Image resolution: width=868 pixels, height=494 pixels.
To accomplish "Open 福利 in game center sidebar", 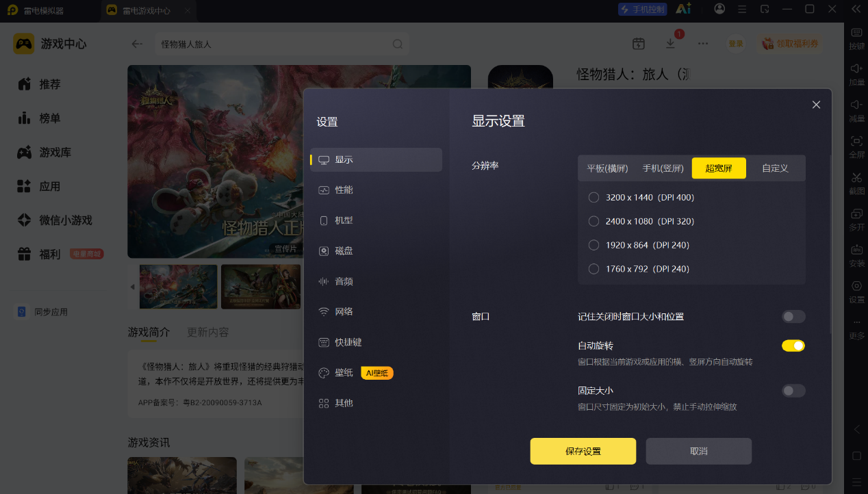I will (x=59, y=255).
